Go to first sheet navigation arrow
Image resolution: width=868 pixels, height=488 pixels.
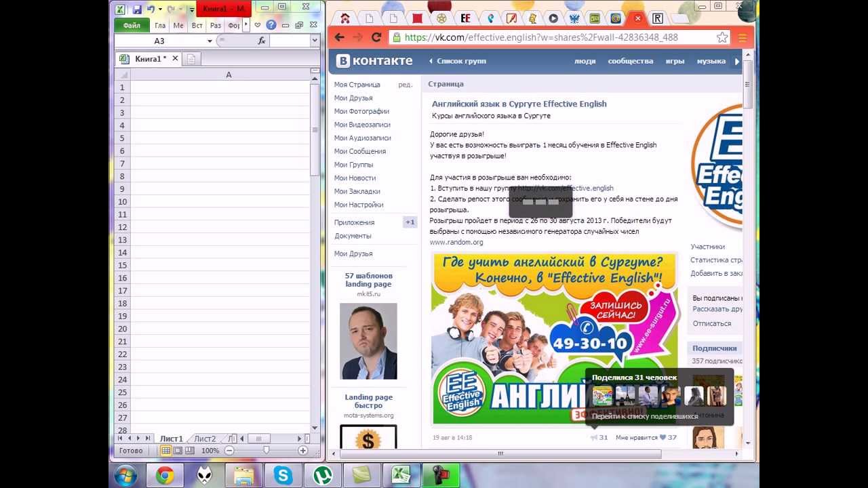click(x=121, y=439)
